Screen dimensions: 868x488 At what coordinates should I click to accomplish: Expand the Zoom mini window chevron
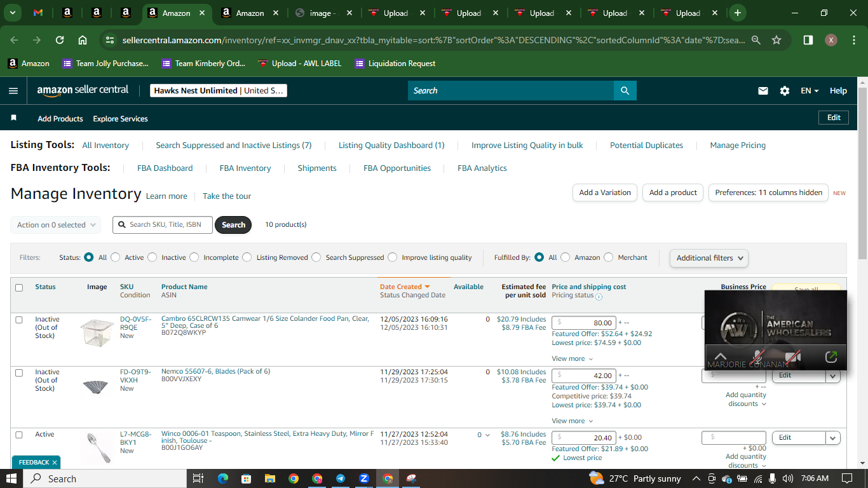tap(721, 357)
